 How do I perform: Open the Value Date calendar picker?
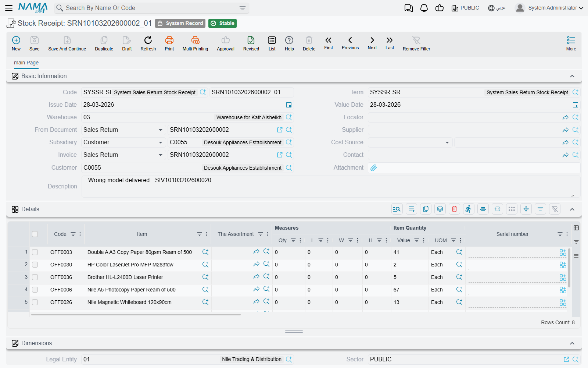pyautogui.click(x=576, y=105)
